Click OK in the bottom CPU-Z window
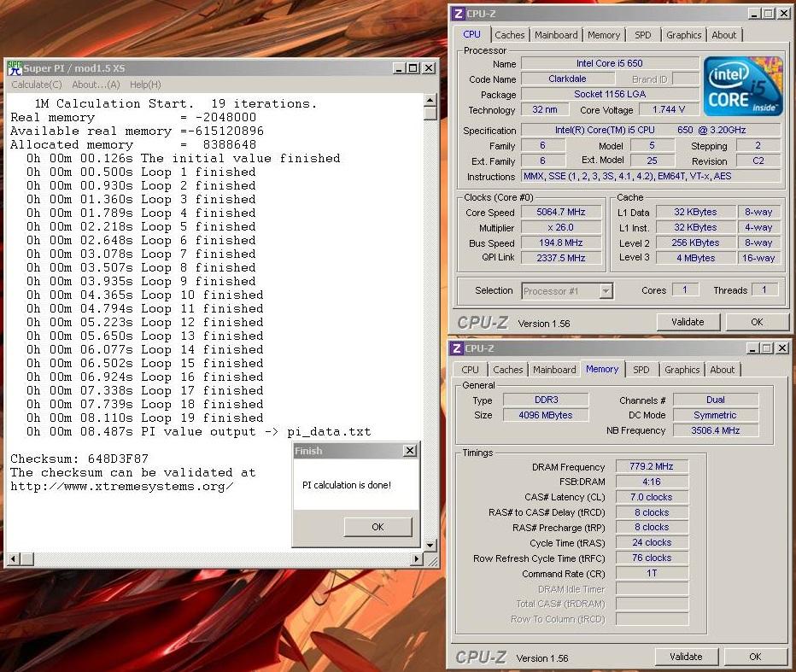The image size is (796, 672). coord(755,657)
